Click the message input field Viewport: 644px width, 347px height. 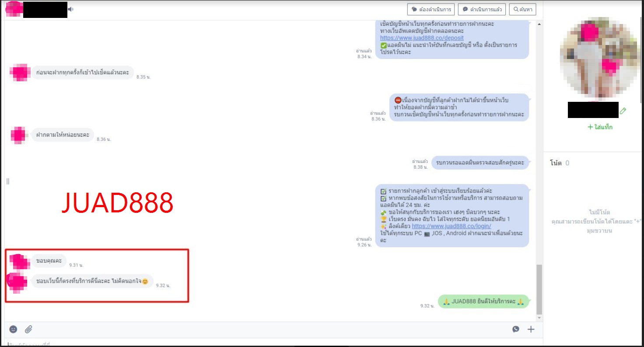click(x=262, y=343)
